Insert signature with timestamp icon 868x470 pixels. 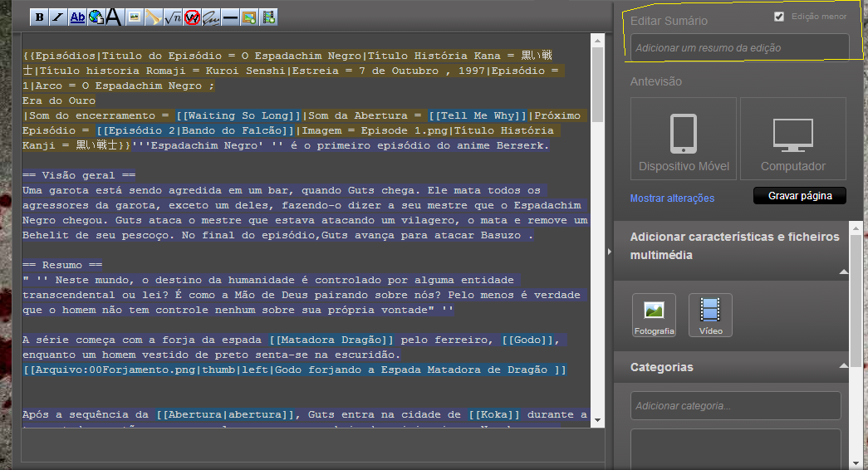210,17
